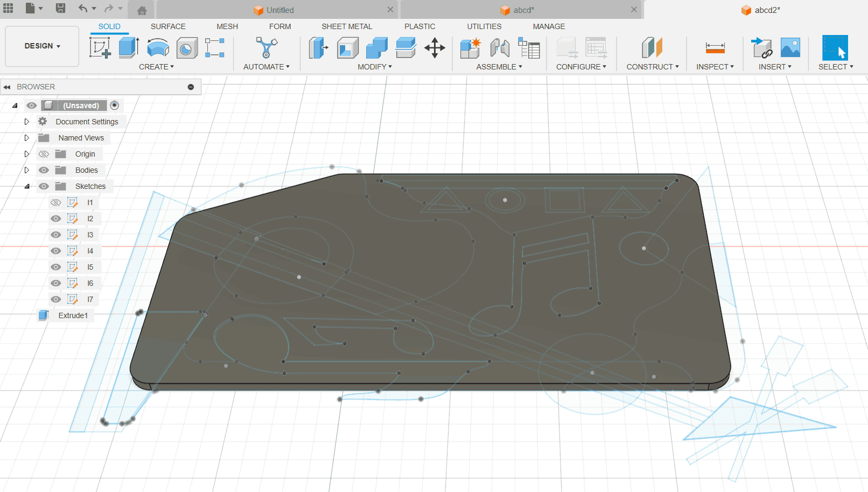Click the Combine tool icon
This screenshot has height=492, width=868.
[376, 47]
